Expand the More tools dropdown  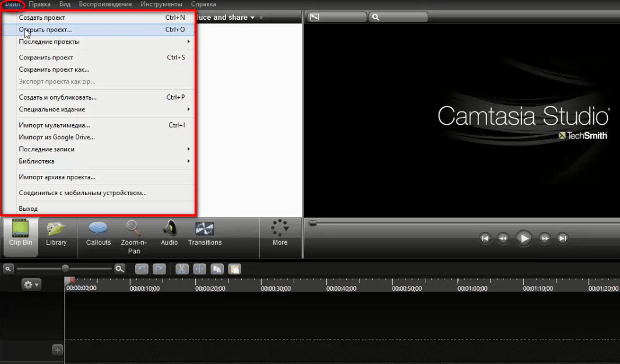pos(280,232)
